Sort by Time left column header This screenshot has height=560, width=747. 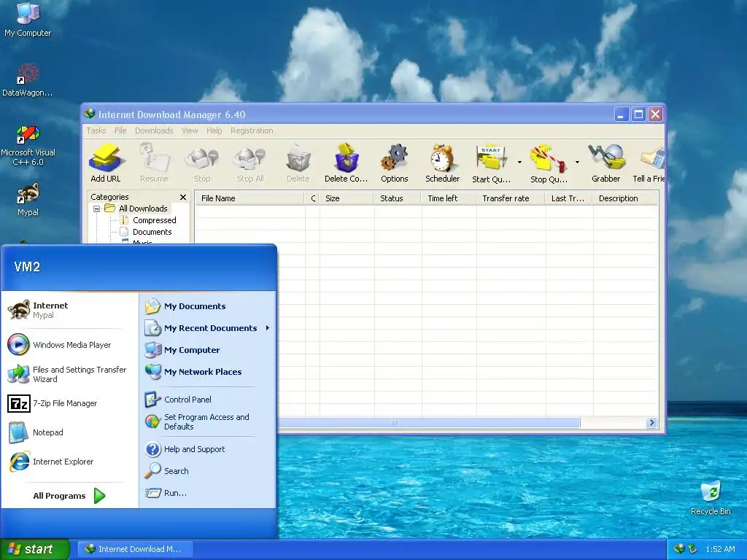449,198
